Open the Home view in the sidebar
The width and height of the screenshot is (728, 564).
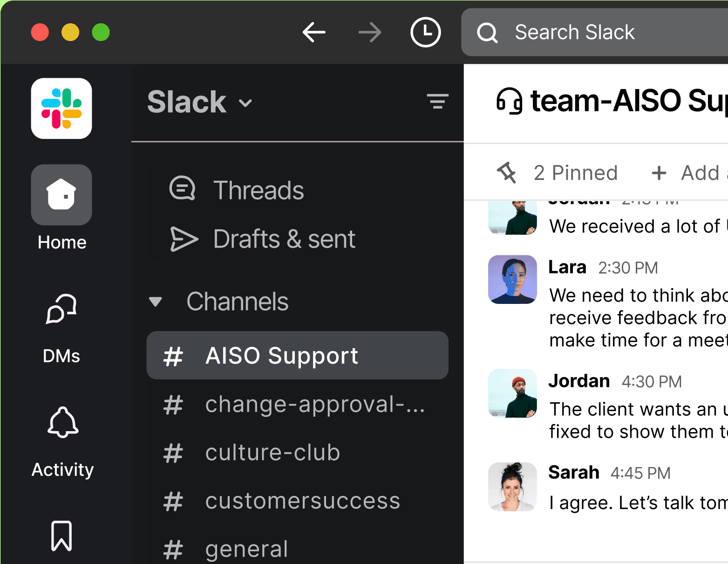pyautogui.click(x=61, y=208)
